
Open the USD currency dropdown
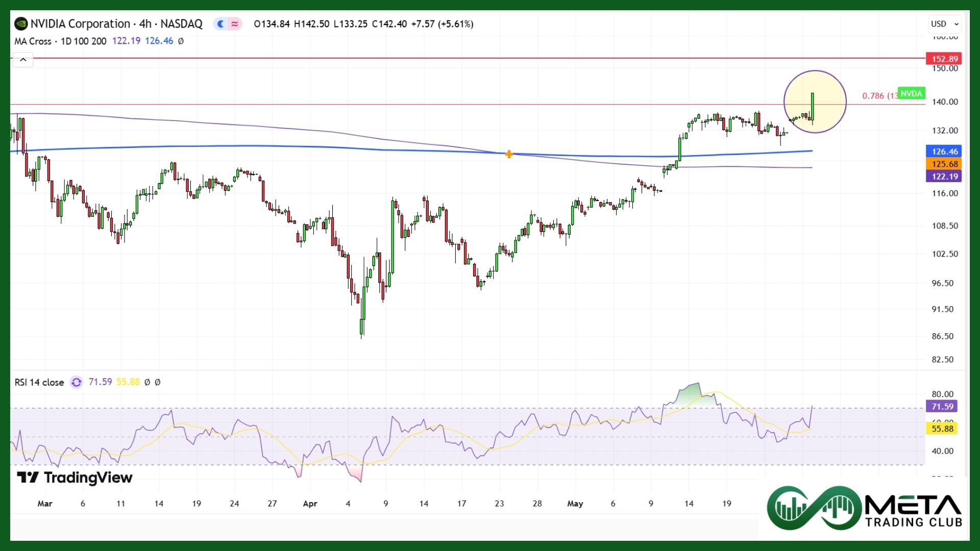945,23
